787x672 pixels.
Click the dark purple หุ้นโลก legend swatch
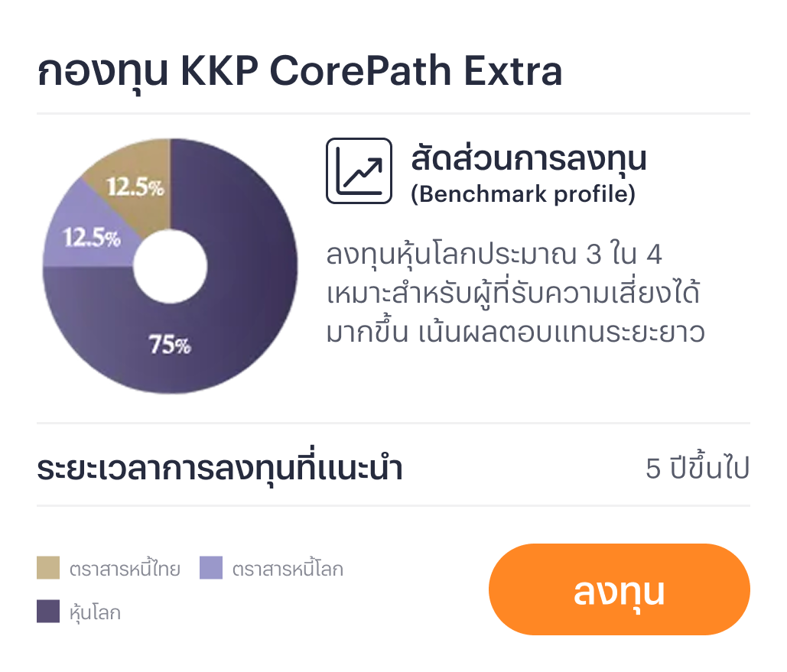(48, 612)
